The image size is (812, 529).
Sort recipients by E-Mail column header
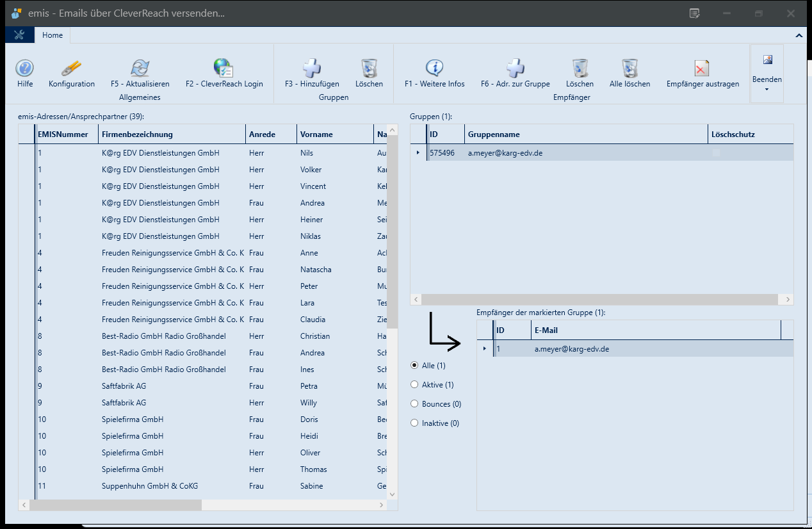pyautogui.click(x=656, y=330)
